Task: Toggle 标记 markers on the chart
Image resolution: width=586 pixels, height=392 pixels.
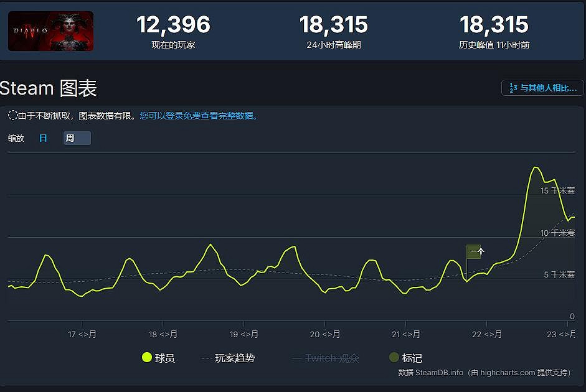Action: (408, 358)
